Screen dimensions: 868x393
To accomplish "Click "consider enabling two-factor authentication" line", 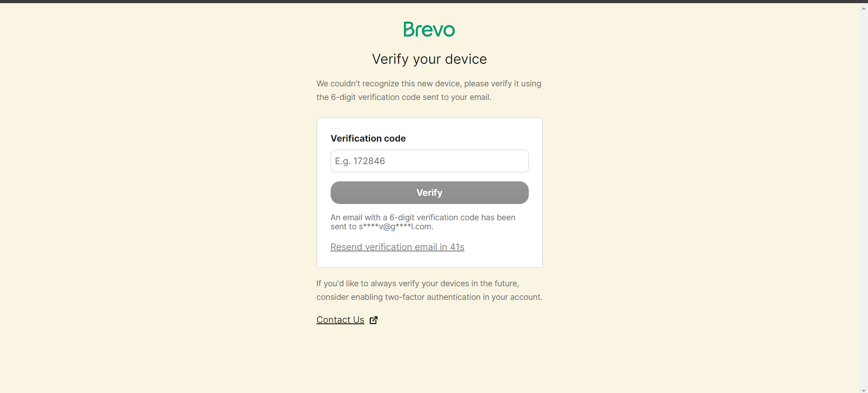I will [429, 297].
